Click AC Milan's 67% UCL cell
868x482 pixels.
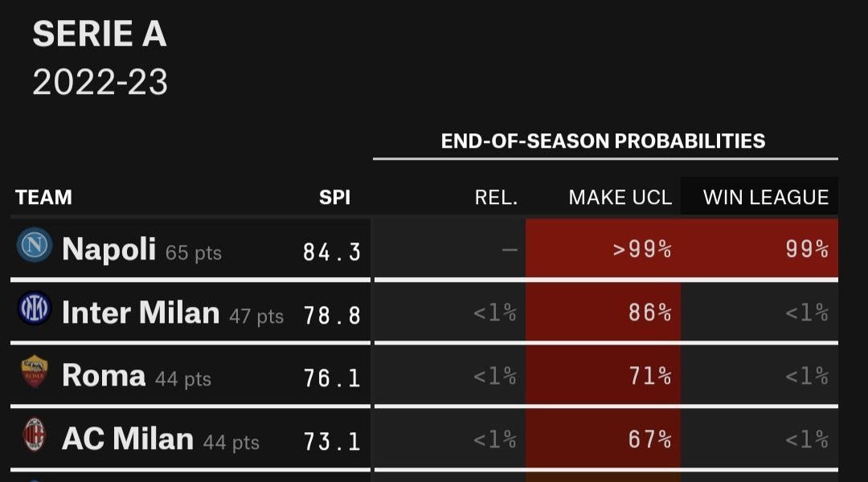point(650,439)
